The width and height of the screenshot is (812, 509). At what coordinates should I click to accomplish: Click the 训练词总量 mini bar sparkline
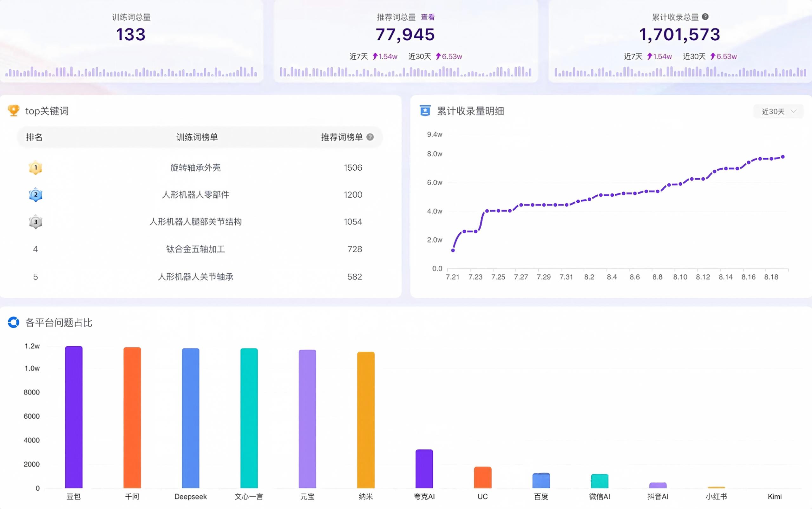tap(131, 71)
